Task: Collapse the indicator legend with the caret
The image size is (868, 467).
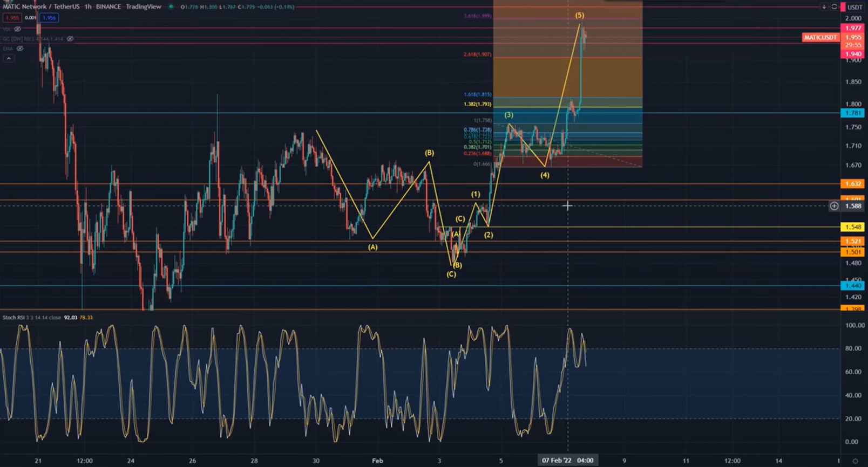Action: 9,58
